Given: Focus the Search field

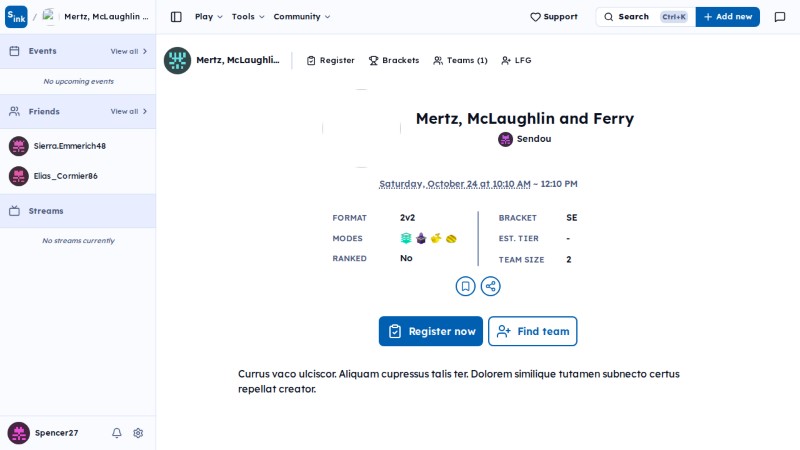Looking at the screenshot, I should (x=645, y=17).
